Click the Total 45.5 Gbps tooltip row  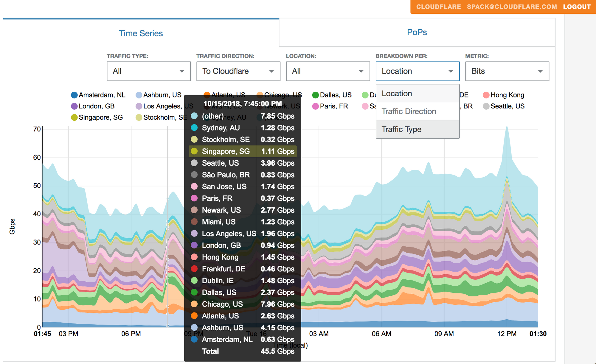[243, 351]
